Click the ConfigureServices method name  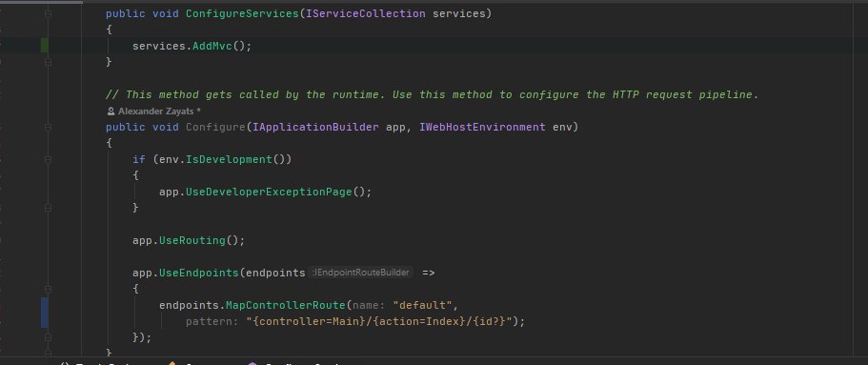(x=242, y=14)
